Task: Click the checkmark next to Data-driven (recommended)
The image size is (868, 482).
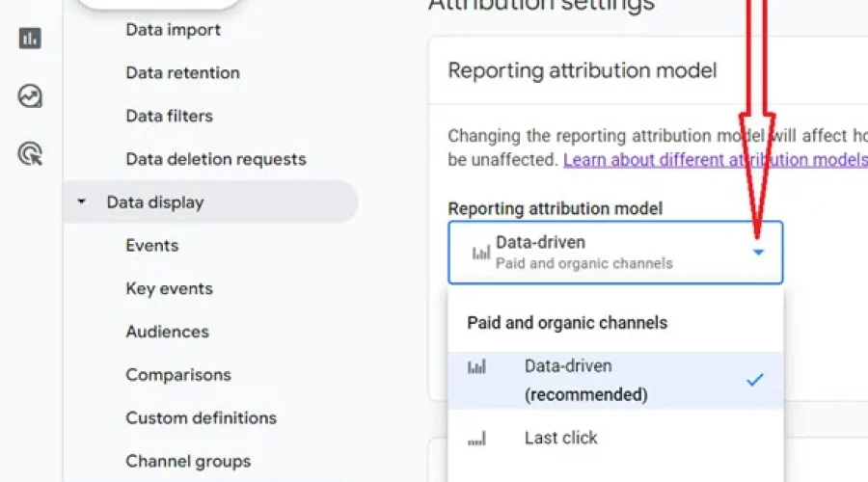Action: (x=755, y=380)
